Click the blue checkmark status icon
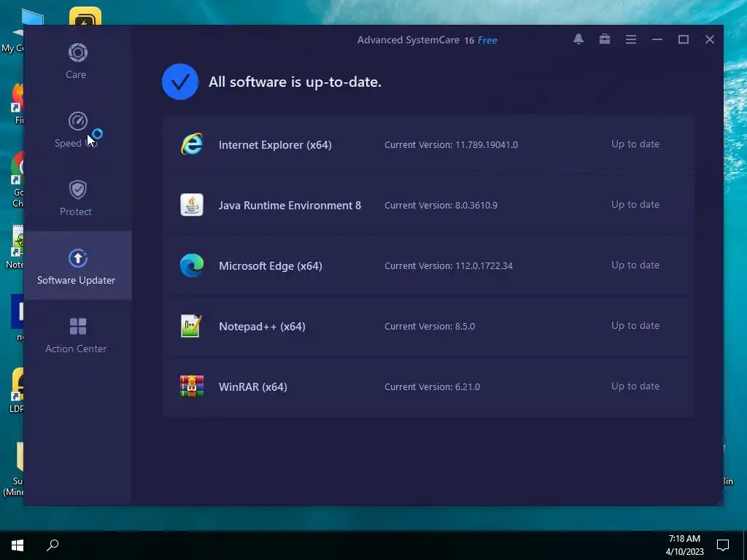This screenshot has height=560, width=747. tap(180, 82)
